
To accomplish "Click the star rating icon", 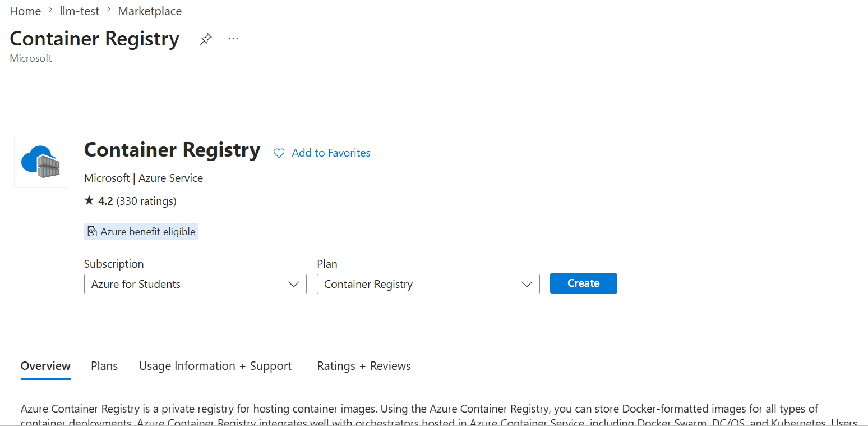I will point(89,200).
